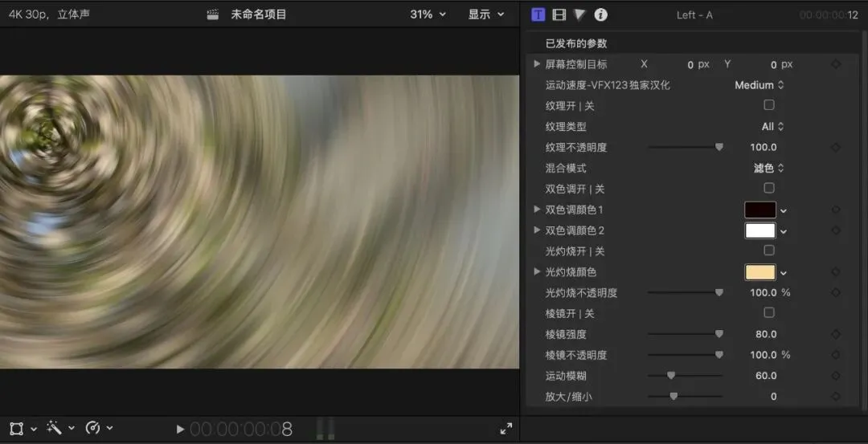Click the 放大/缩小 slider
868x444 pixels.
pyautogui.click(x=686, y=396)
